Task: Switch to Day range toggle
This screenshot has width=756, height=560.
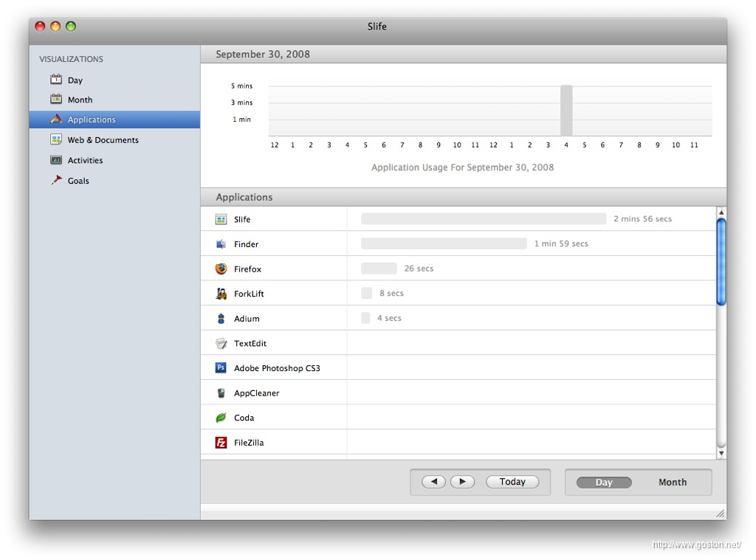Action: point(604,482)
